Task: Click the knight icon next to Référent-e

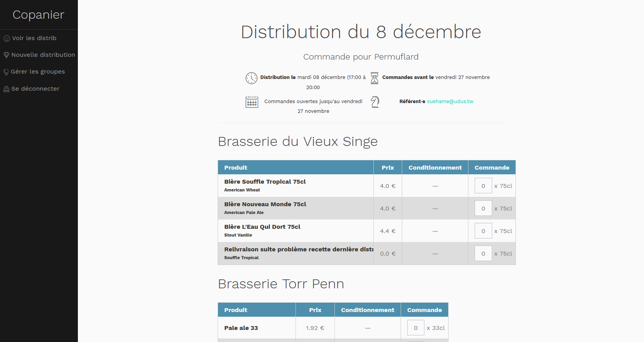Action: [x=375, y=102]
